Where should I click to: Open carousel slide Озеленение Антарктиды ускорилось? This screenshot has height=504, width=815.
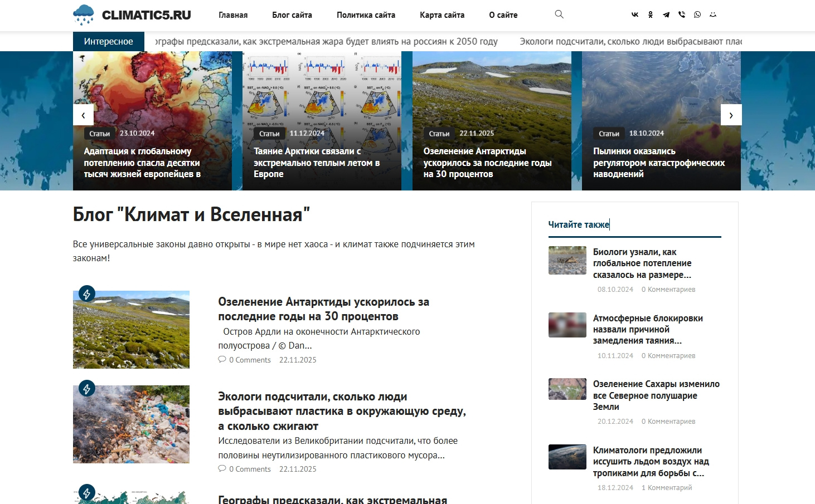pyautogui.click(x=487, y=163)
